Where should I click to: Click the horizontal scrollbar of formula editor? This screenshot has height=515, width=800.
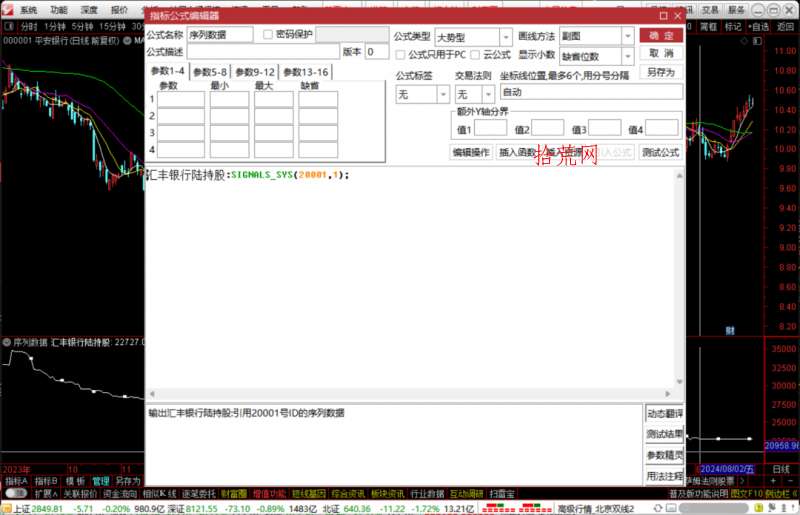(409, 394)
